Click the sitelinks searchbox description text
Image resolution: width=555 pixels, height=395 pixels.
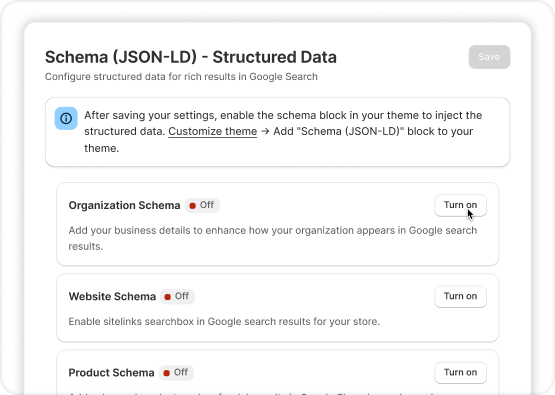(x=224, y=321)
